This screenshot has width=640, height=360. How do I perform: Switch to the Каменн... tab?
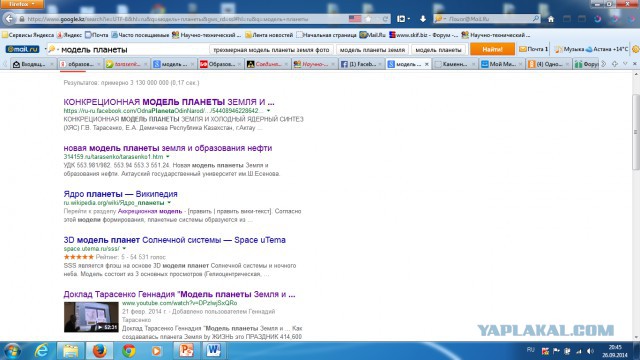[455, 64]
